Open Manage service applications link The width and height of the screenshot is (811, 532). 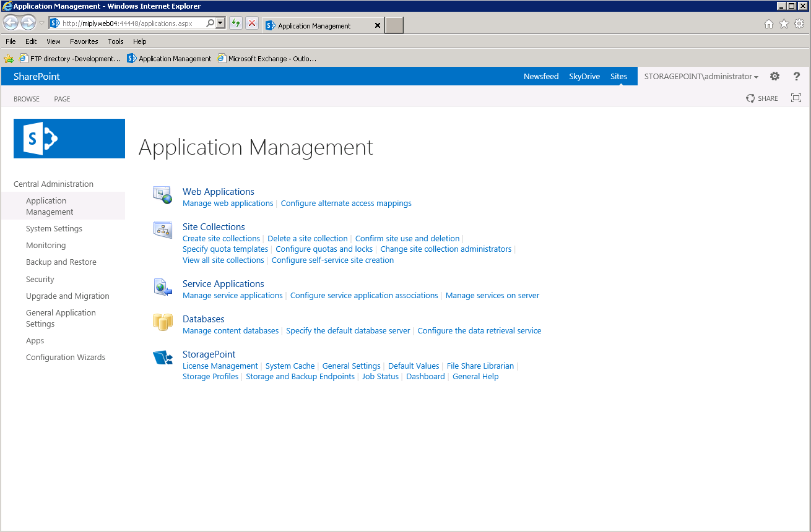233,295
